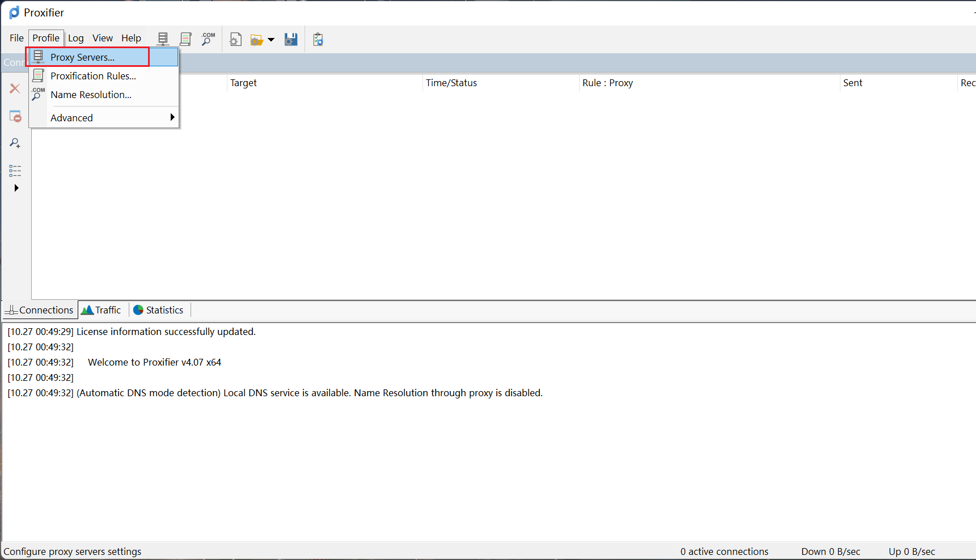Click the Target column header

(x=324, y=83)
